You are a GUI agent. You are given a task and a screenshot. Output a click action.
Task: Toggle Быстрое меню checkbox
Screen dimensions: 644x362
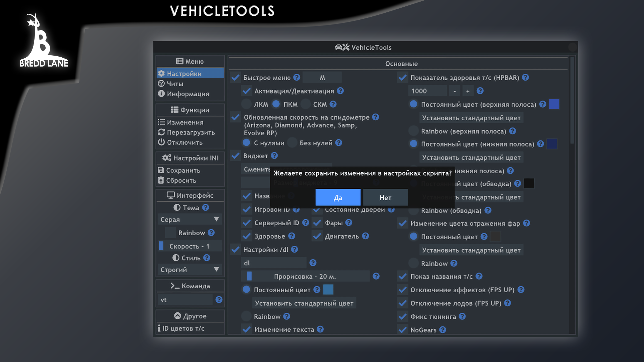click(235, 78)
